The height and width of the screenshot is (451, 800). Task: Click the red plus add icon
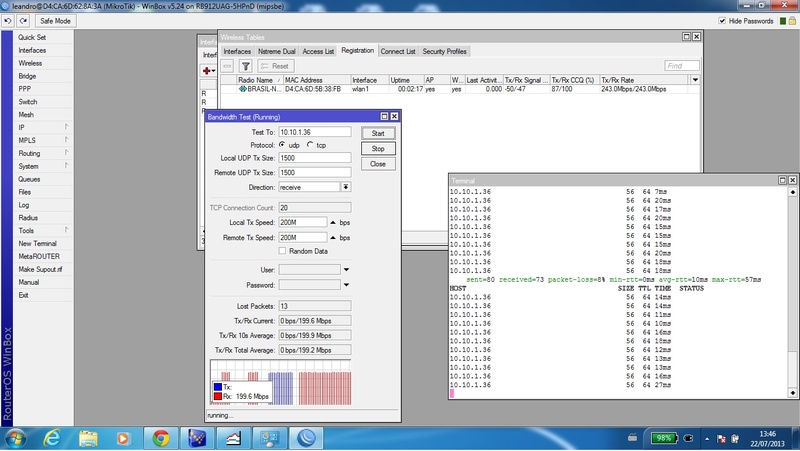click(x=208, y=71)
